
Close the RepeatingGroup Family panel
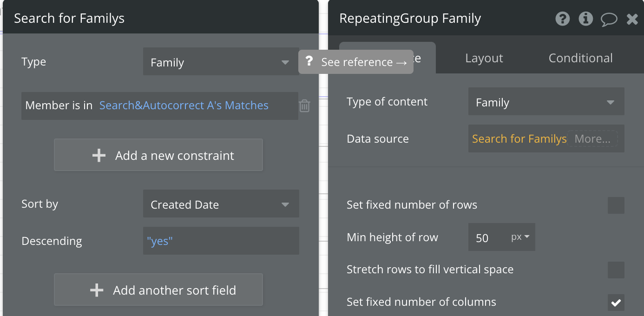(x=632, y=19)
